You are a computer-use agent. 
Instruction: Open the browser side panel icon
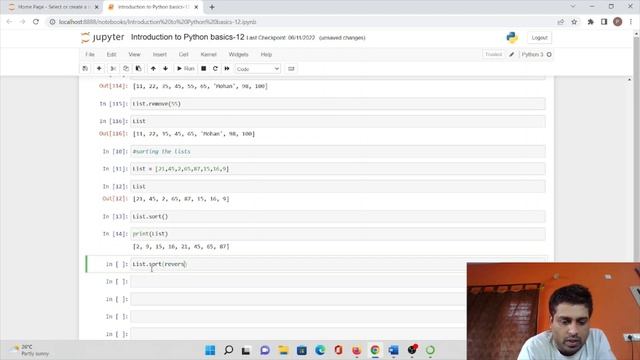(x=604, y=22)
